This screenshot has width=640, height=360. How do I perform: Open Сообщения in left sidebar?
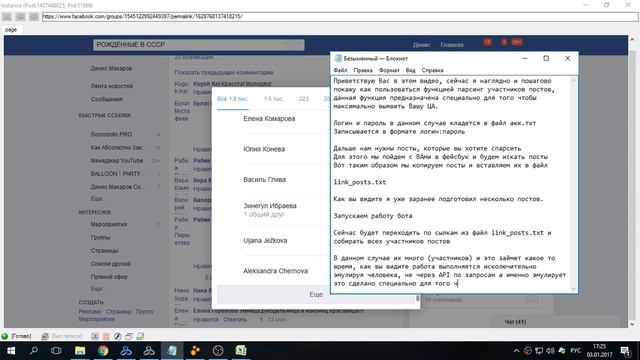(107, 99)
